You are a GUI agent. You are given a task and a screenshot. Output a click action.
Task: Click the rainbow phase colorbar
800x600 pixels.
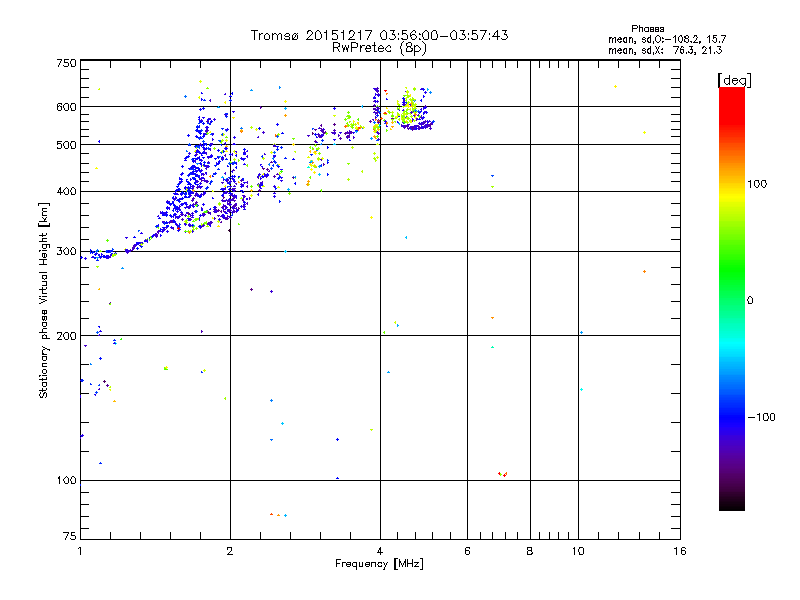tap(732, 298)
